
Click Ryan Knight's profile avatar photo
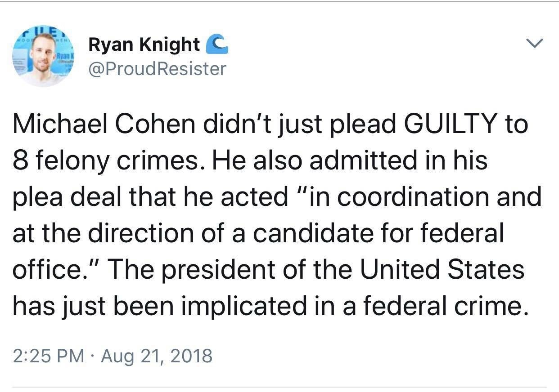[43, 56]
